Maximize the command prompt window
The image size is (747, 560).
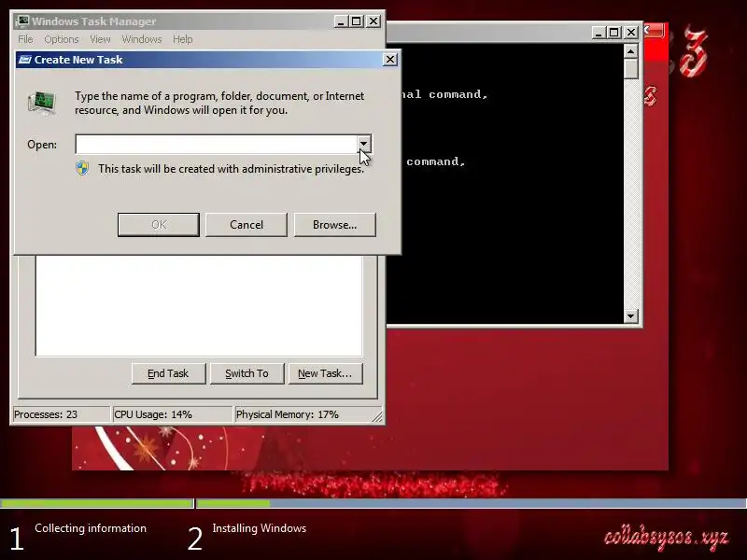614,33
